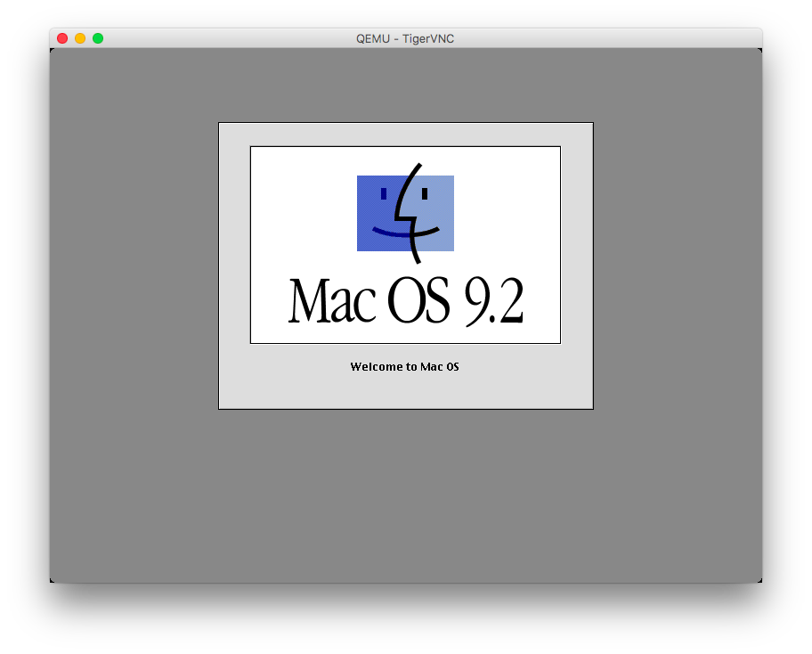The image size is (812, 654).
Task: Click the "9.2" version number
Action: (x=493, y=301)
